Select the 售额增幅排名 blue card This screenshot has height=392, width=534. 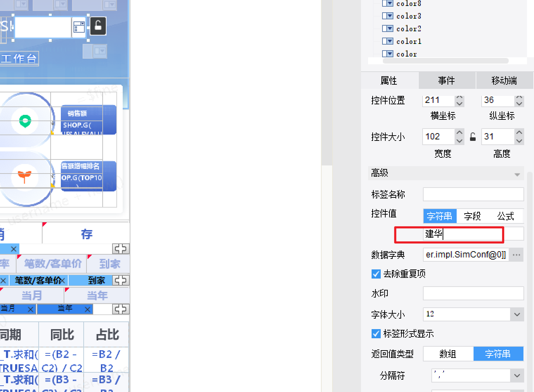pos(89,176)
